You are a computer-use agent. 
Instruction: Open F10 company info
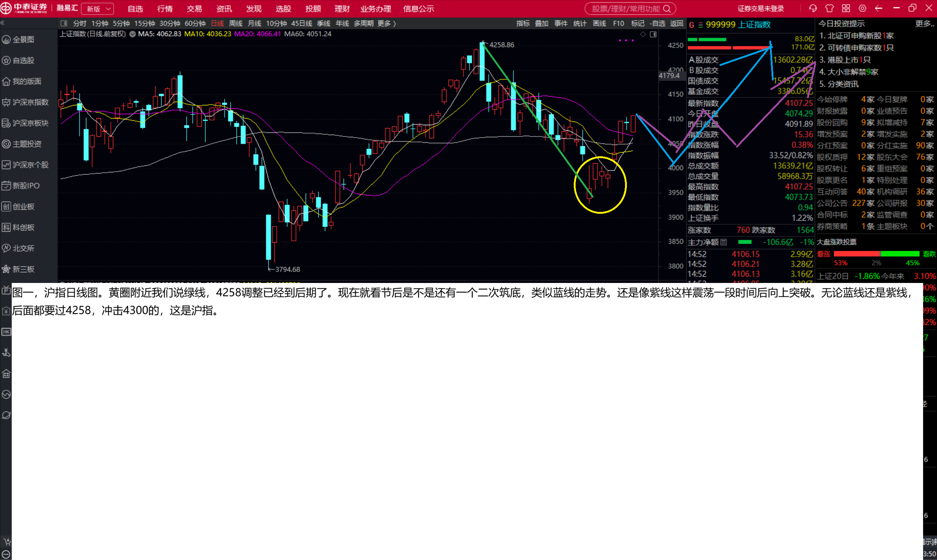tap(618, 23)
